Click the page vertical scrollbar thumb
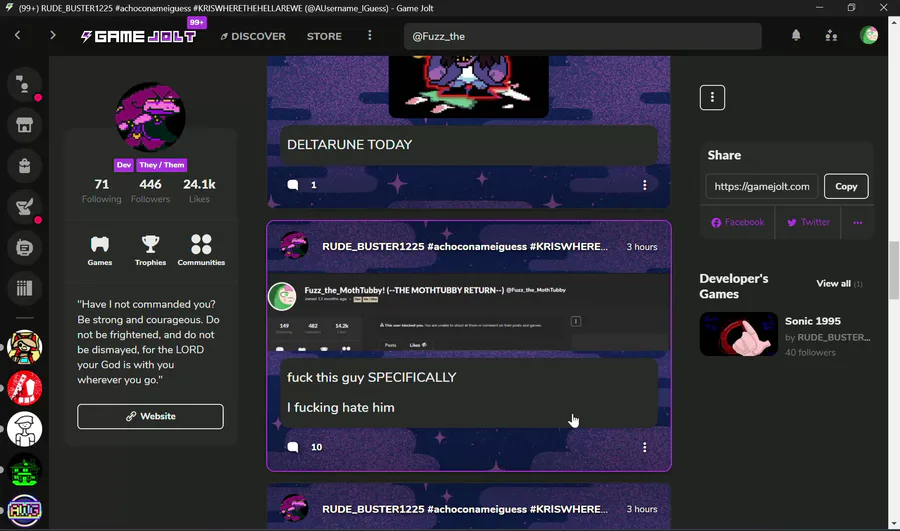Image resolution: width=900 pixels, height=531 pixels. point(894,270)
